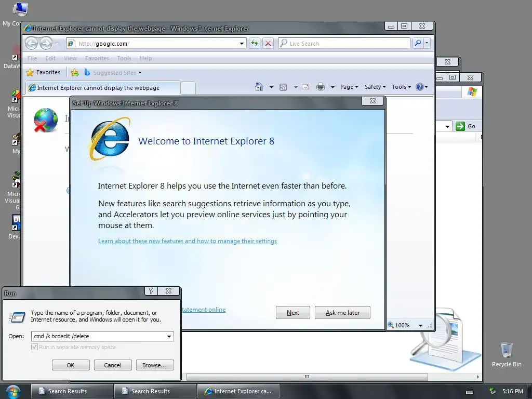
Task: Click the RSS Feeds icon
Action: tap(283, 87)
